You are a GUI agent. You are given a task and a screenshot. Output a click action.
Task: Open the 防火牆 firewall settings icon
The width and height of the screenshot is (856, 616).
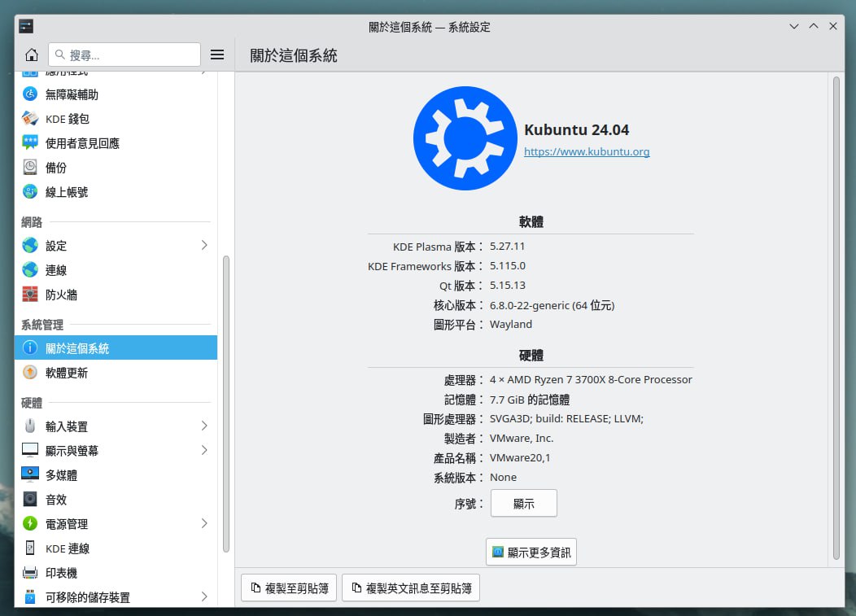pos(30,295)
